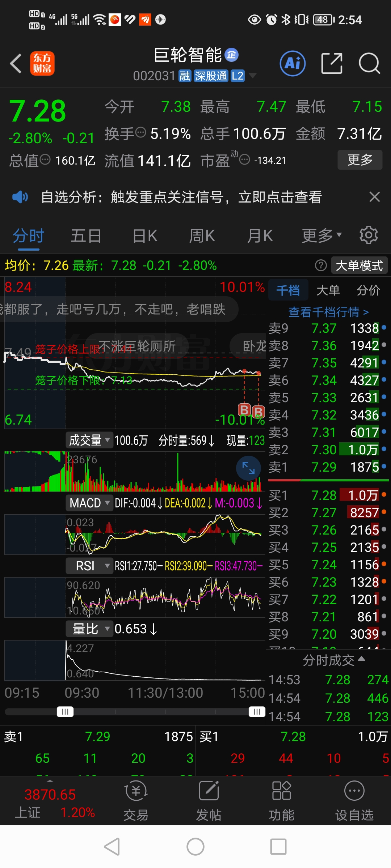Switch to 周K tab
The image size is (391, 868).
(x=202, y=235)
